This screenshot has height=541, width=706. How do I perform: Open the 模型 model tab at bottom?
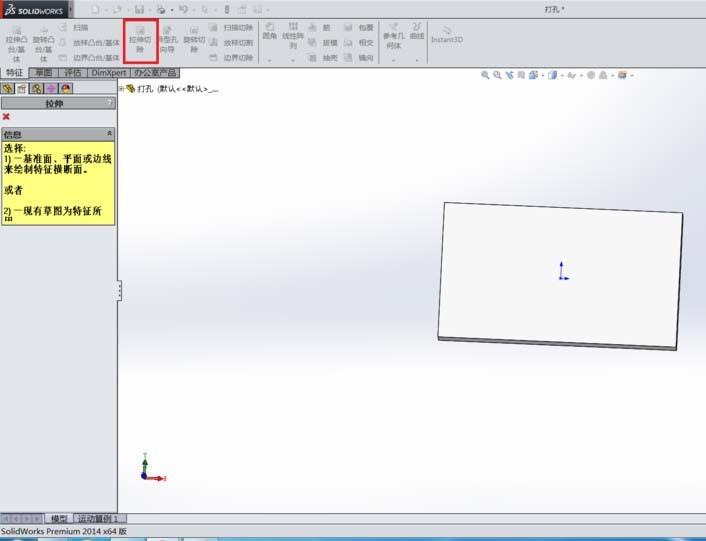(x=59, y=518)
